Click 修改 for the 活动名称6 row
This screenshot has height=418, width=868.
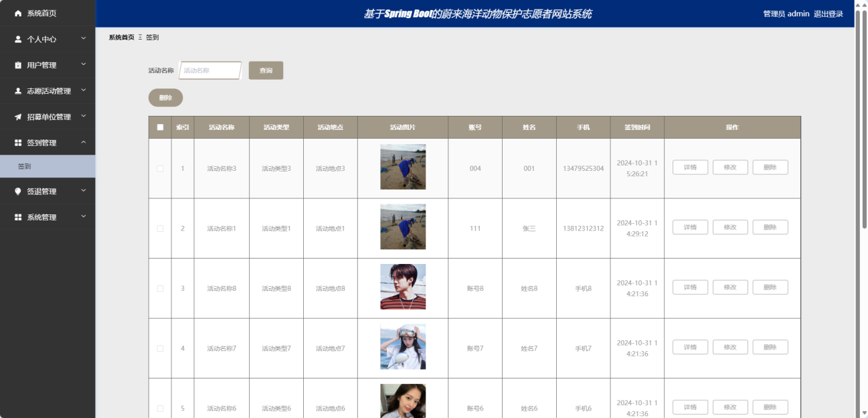(x=730, y=407)
